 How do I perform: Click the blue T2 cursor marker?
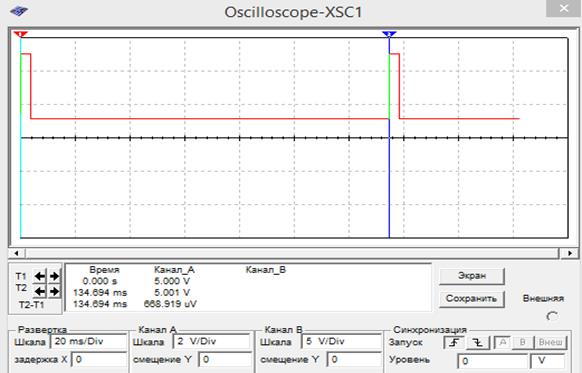tap(389, 34)
